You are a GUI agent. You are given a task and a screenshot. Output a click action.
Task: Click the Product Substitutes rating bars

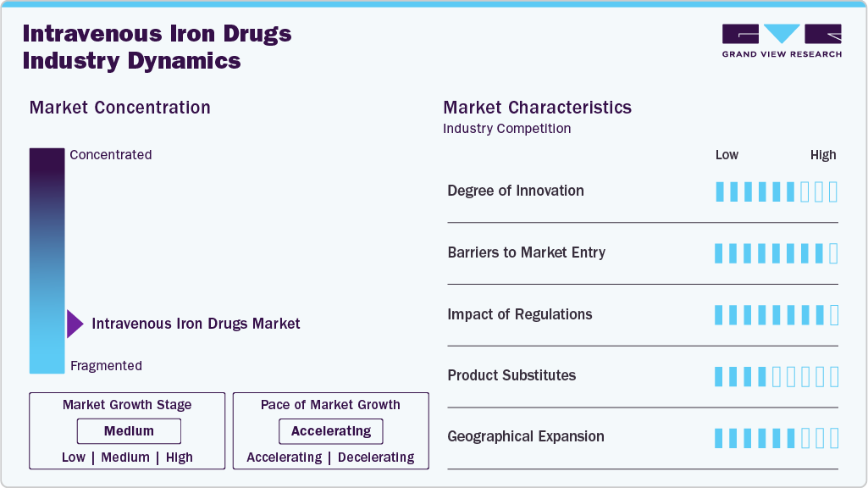click(x=776, y=376)
